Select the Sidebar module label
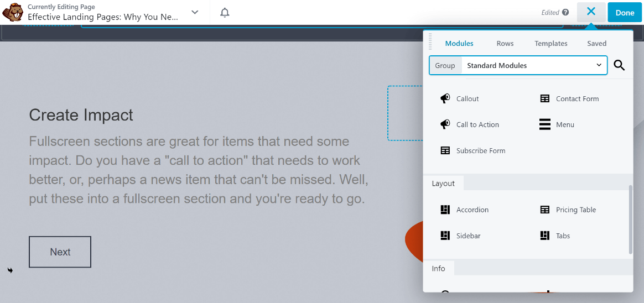 point(468,236)
